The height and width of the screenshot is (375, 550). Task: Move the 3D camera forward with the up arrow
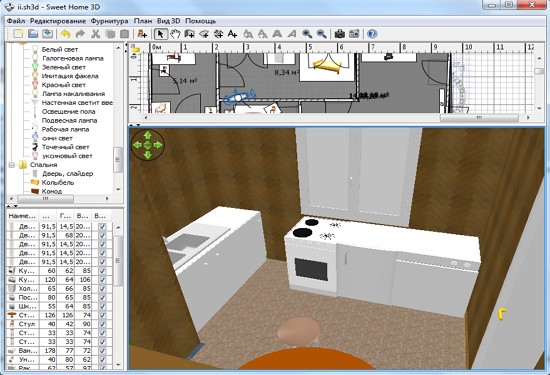pos(148,135)
